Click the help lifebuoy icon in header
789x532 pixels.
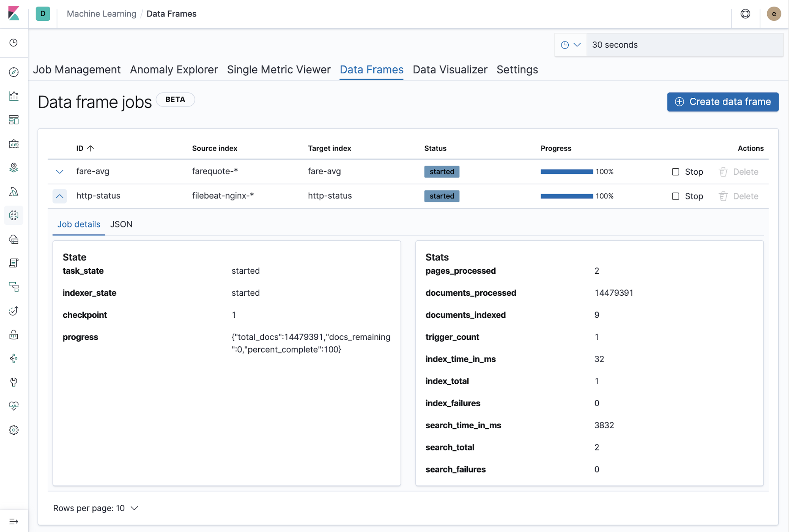coord(745,14)
